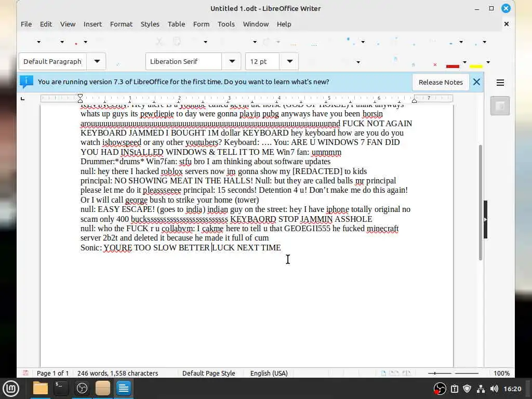Click the right indent marker on ruler
This screenshot has height=399, width=532.
[414, 100]
